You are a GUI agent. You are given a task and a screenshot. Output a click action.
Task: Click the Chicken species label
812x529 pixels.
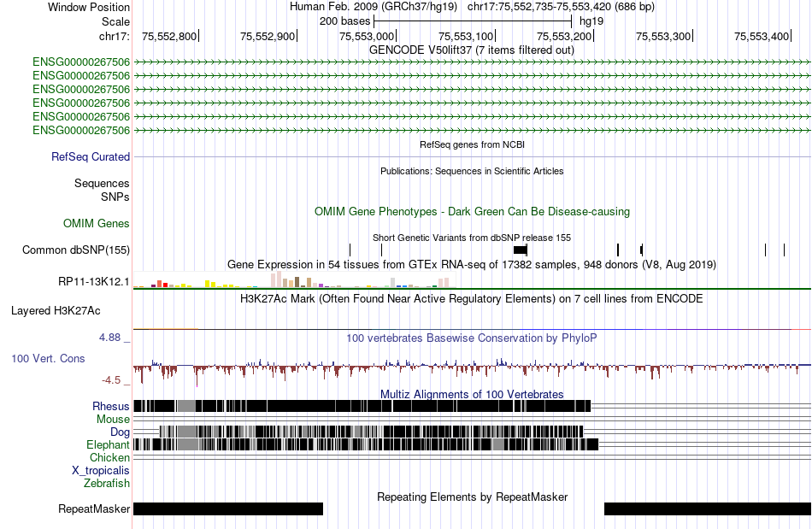pos(109,457)
